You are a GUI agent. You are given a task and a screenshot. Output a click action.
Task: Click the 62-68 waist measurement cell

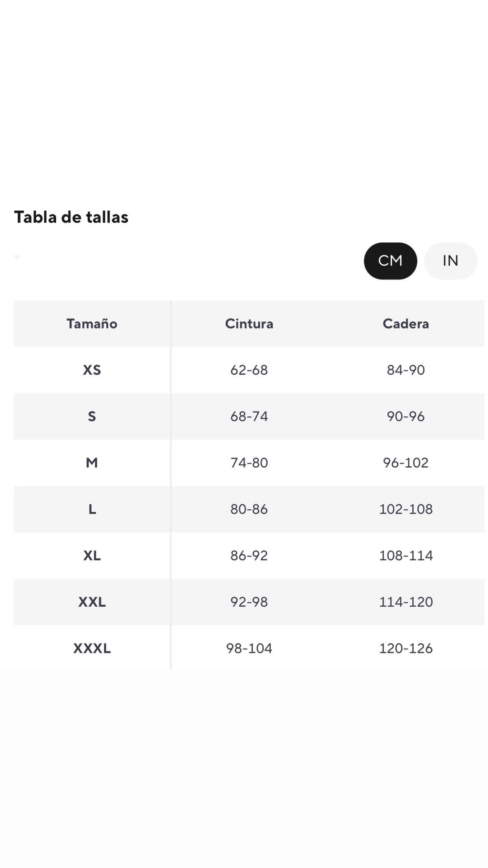pyautogui.click(x=249, y=370)
